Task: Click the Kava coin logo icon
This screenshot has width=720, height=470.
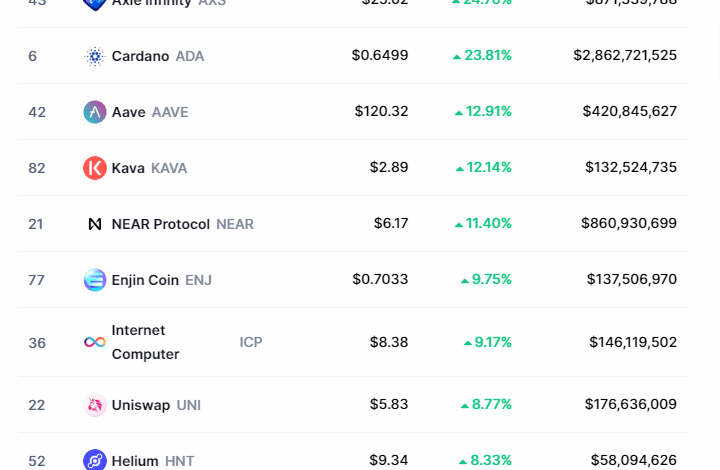Action: point(95,168)
